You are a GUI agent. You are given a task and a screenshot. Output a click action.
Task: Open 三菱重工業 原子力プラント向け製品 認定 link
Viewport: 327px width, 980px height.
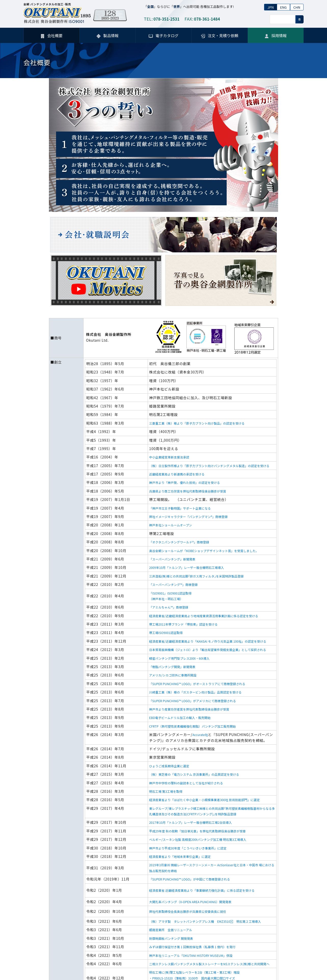(197, 423)
